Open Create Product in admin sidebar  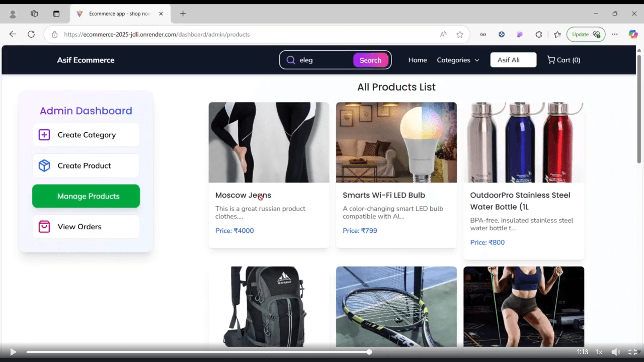86,166
